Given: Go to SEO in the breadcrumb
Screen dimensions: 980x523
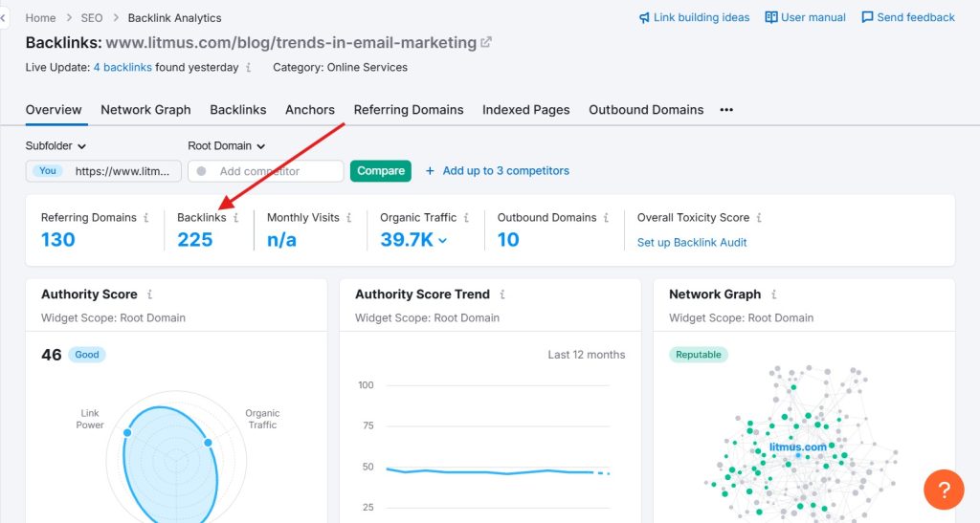Looking at the screenshot, I should (92, 18).
